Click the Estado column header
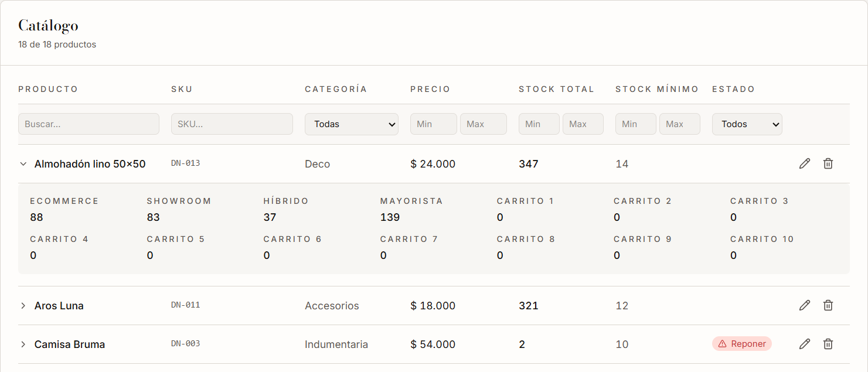 (733, 89)
